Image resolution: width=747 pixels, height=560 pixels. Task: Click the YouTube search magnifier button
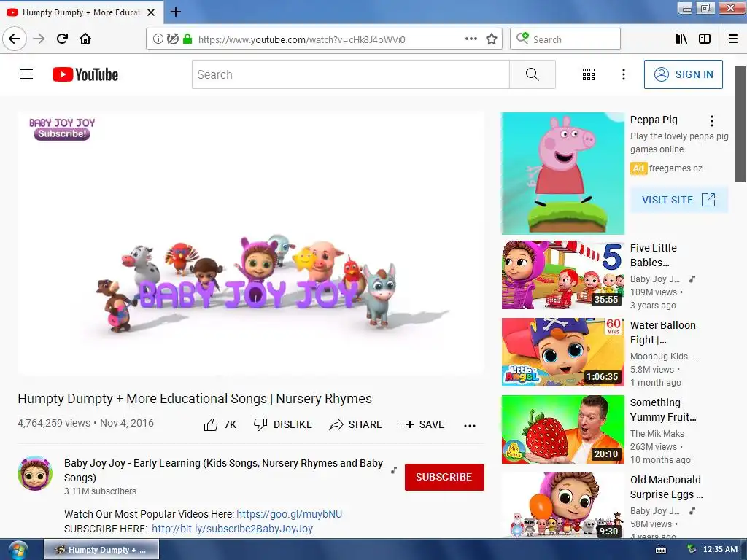[x=532, y=74]
